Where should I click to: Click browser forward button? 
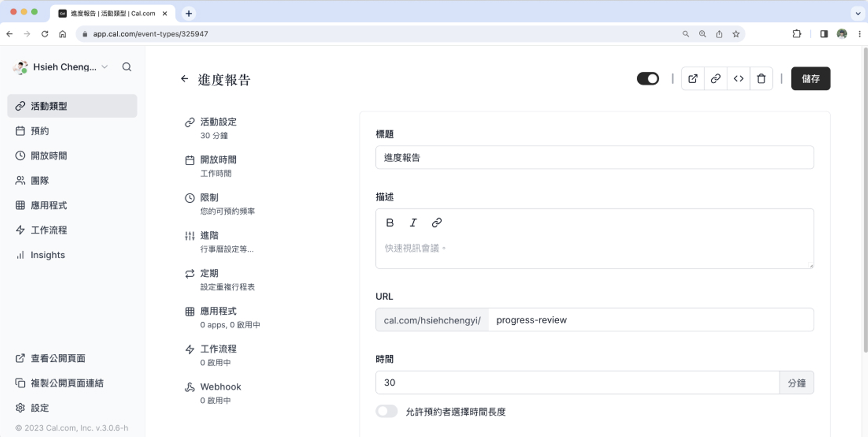click(27, 34)
